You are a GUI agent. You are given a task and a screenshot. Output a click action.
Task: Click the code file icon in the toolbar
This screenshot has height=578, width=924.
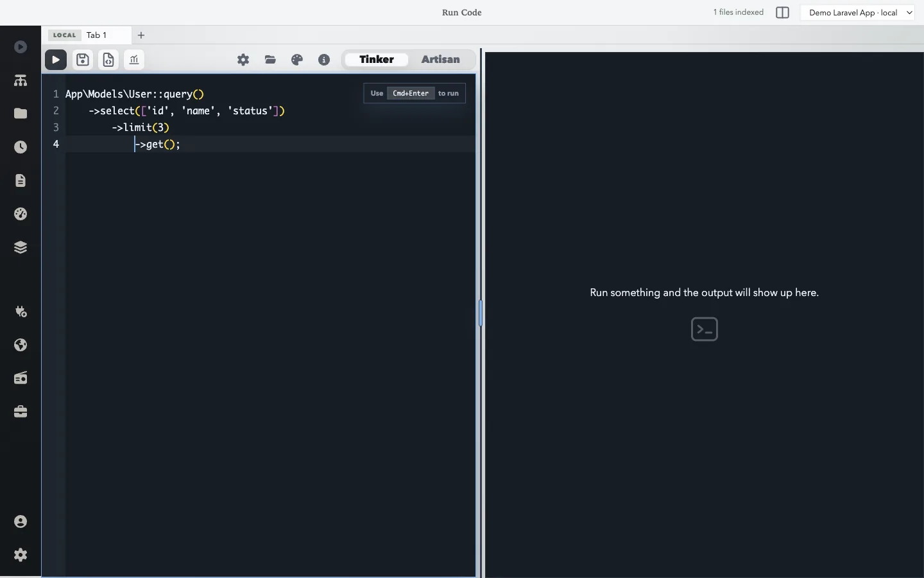pos(108,60)
